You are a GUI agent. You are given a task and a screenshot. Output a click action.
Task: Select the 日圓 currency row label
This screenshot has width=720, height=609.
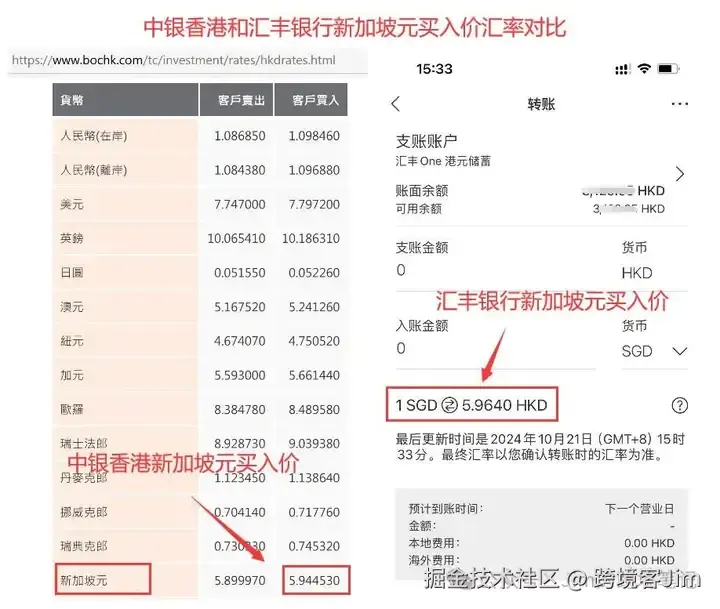pyautogui.click(x=72, y=273)
